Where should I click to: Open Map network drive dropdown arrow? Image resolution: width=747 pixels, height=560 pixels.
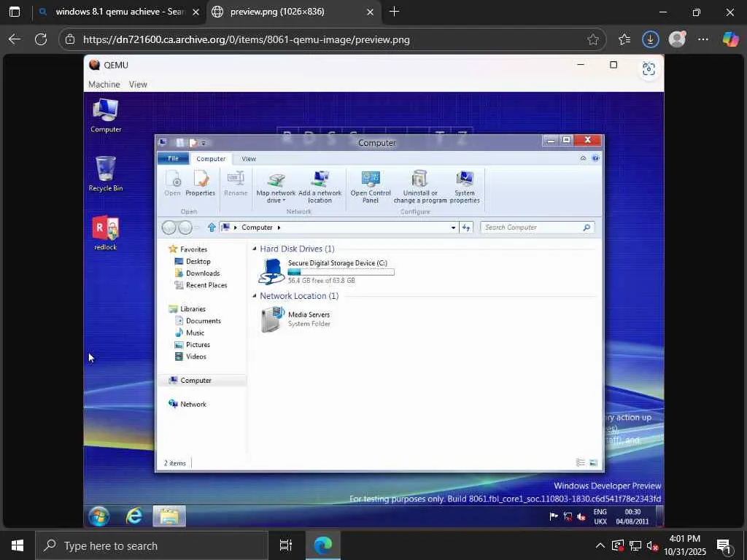click(x=284, y=201)
